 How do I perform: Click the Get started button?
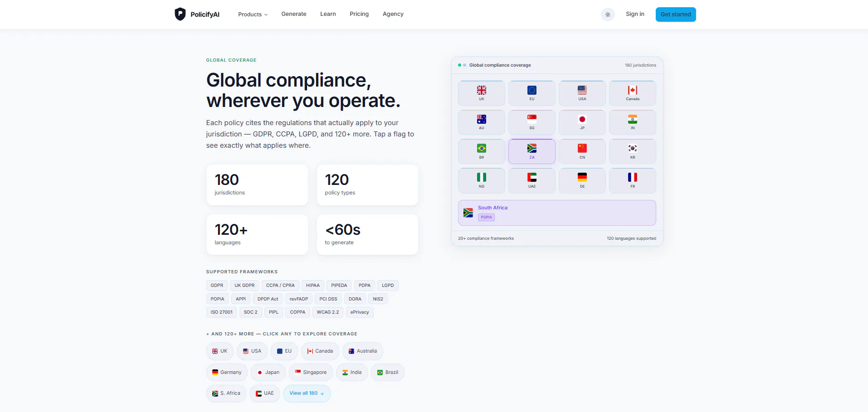pyautogui.click(x=676, y=15)
